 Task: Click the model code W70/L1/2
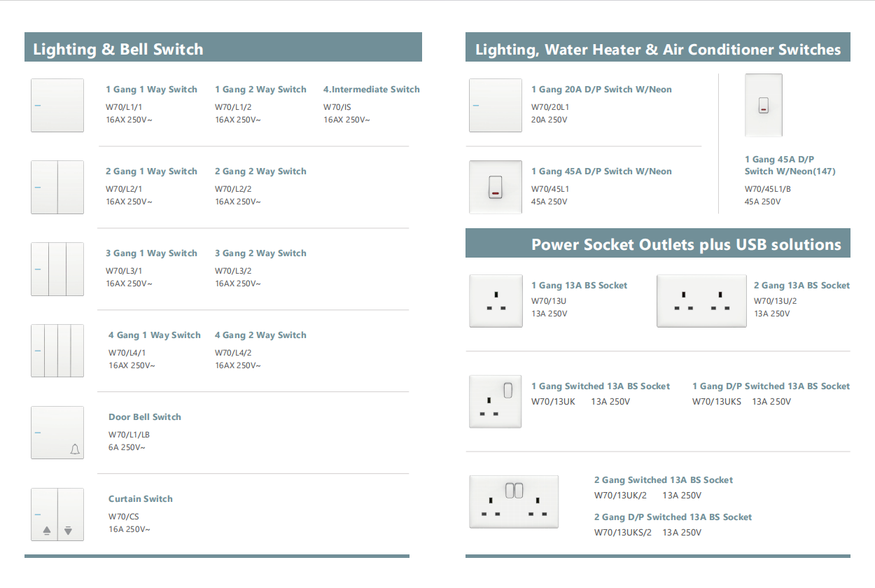pos(233,107)
